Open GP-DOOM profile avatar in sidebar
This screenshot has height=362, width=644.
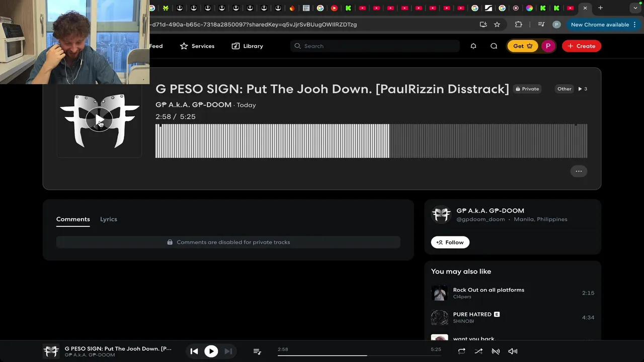[x=441, y=215]
